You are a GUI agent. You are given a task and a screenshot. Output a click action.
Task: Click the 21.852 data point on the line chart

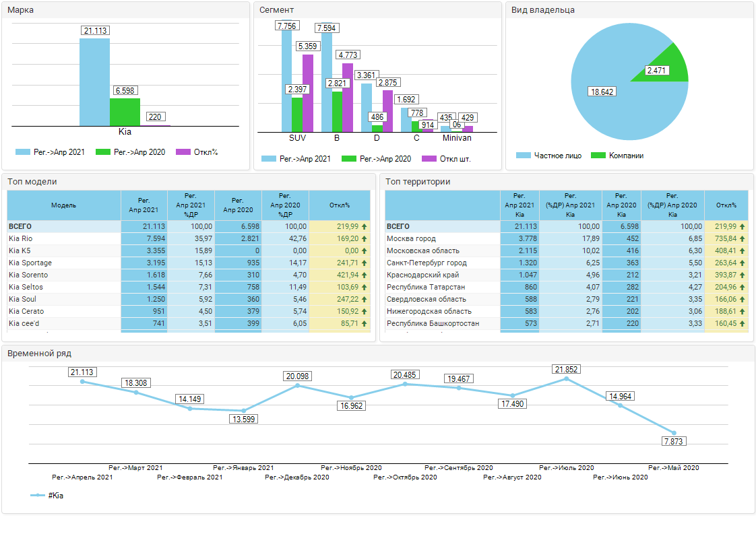[567, 379]
